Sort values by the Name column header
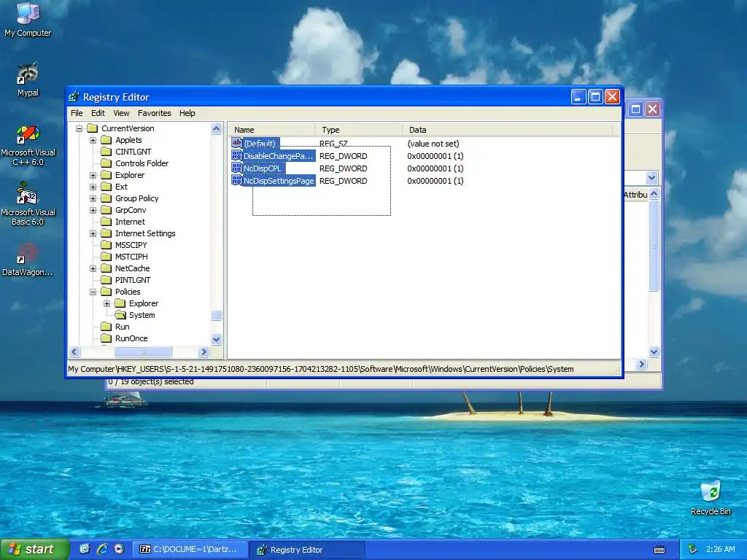 (x=271, y=130)
